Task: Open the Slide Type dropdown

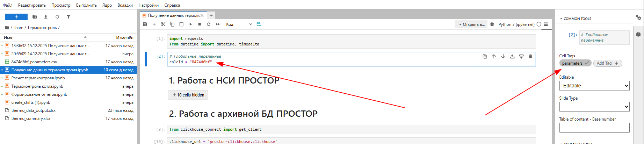Action: tap(594, 107)
